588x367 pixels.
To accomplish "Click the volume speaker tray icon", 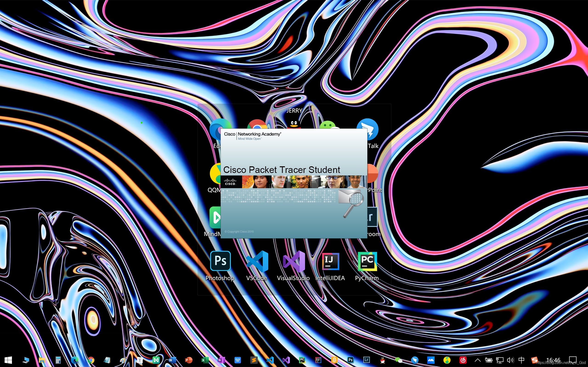I will click(x=510, y=360).
